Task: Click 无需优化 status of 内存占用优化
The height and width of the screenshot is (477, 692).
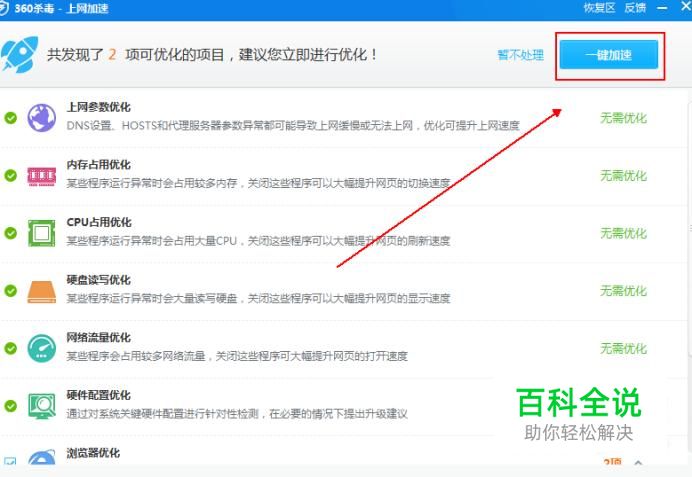Action: (623, 176)
